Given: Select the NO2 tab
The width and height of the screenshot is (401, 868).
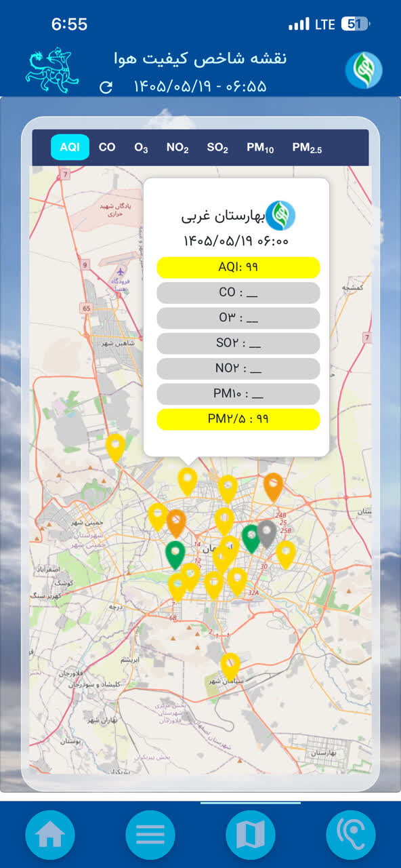Looking at the screenshot, I should [177, 148].
